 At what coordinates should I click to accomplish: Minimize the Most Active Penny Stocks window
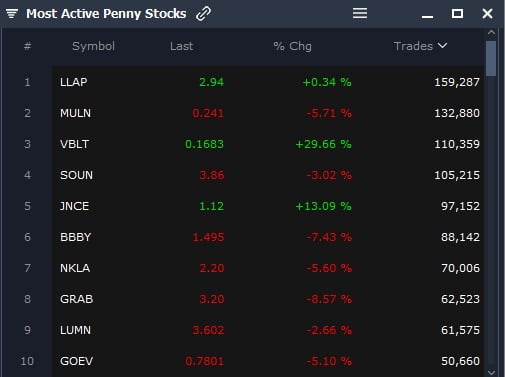427,16
